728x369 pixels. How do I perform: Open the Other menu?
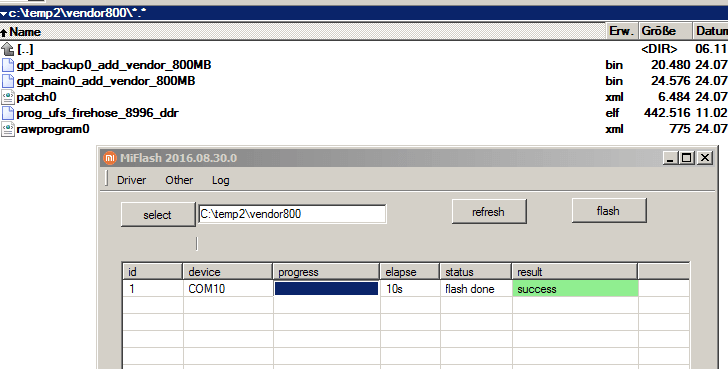[179, 180]
